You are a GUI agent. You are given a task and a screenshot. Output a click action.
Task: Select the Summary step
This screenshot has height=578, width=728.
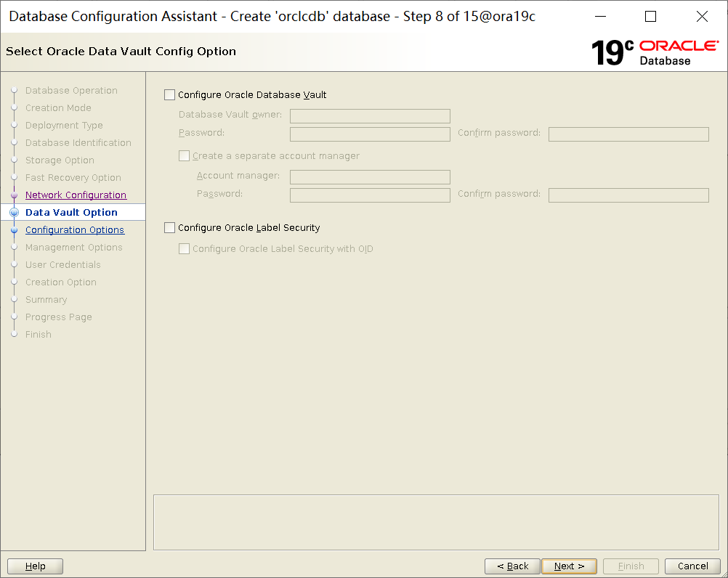[x=46, y=300]
